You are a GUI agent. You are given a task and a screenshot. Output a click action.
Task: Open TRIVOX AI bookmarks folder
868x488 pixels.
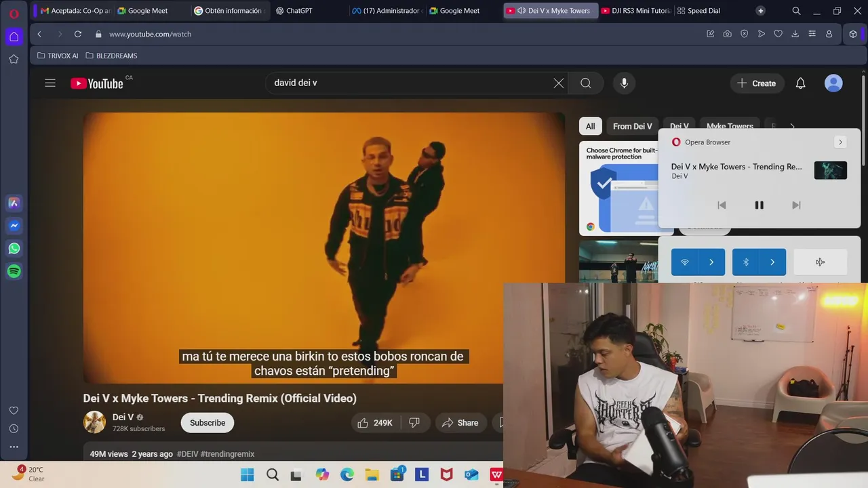click(x=58, y=56)
